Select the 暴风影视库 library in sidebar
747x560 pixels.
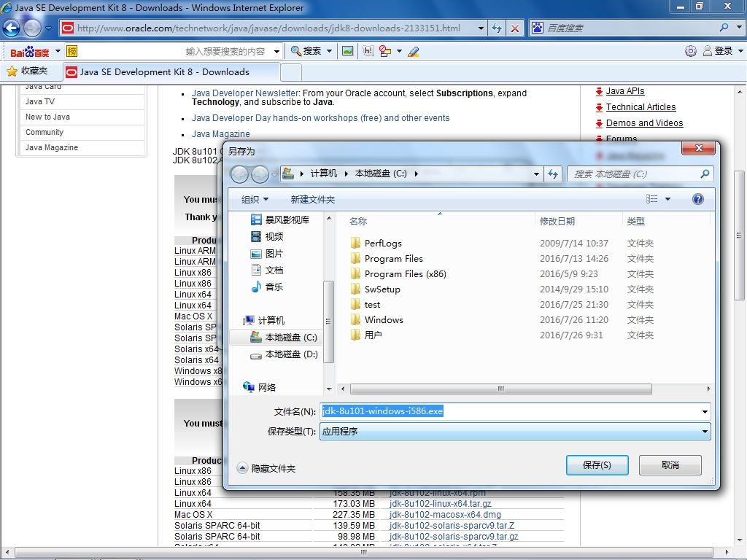point(281,219)
